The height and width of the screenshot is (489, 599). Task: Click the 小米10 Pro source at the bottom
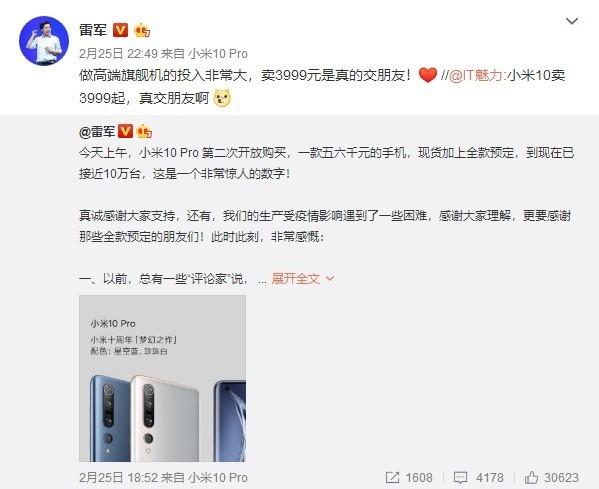pos(218,478)
